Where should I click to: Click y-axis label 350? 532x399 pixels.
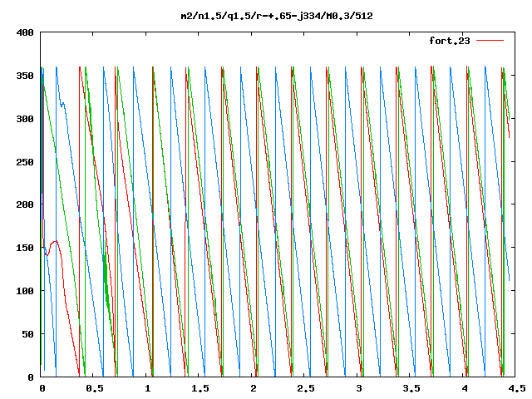pyautogui.click(x=25, y=76)
